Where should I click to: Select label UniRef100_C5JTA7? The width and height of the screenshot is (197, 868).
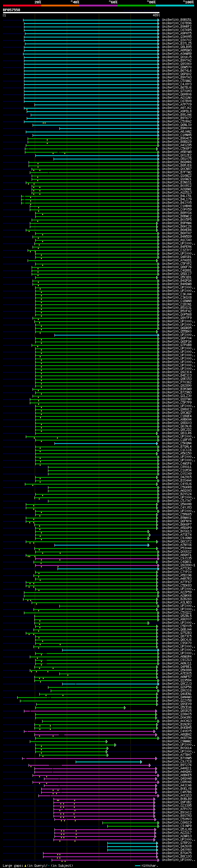click(x=177, y=501)
